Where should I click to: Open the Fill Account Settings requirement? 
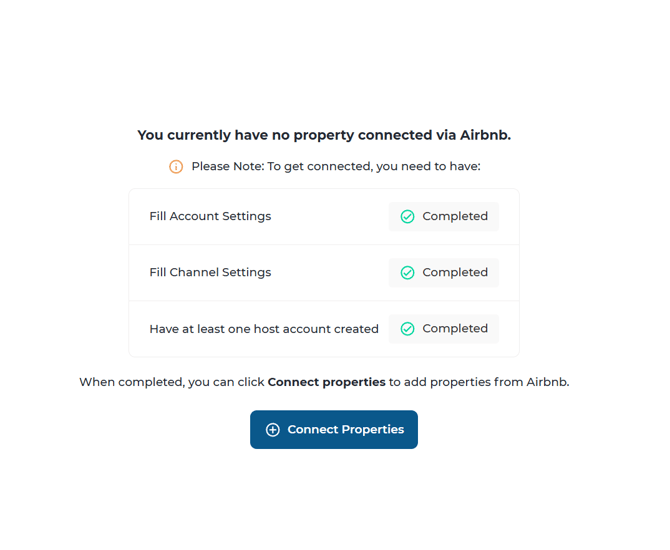pos(210,217)
